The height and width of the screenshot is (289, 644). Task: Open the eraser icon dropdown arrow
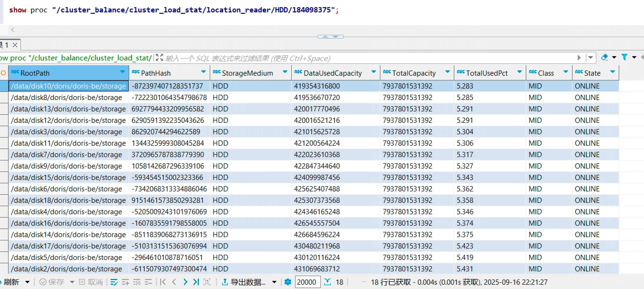[x=614, y=58]
